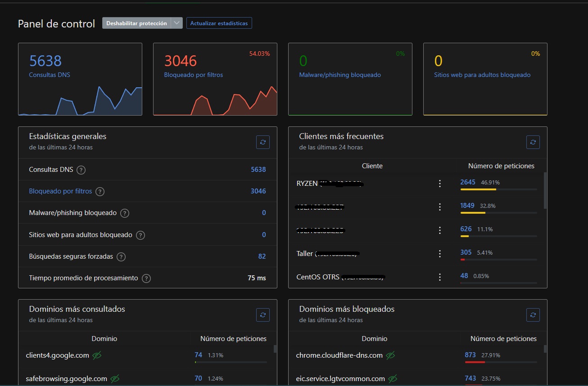Click help icon next to Malware/phishing bloqueado
The height and width of the screenshot is (386, 588).
(x=125, y=213)
